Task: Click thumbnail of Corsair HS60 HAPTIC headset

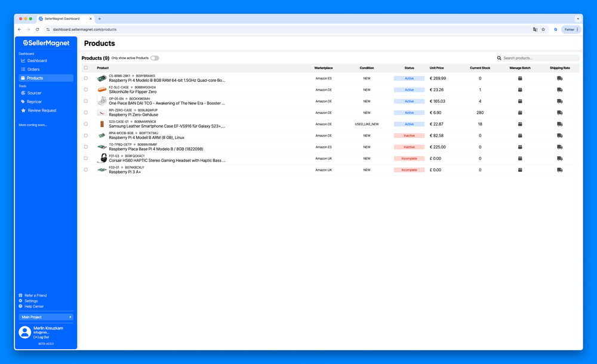Action: point(102,158)
